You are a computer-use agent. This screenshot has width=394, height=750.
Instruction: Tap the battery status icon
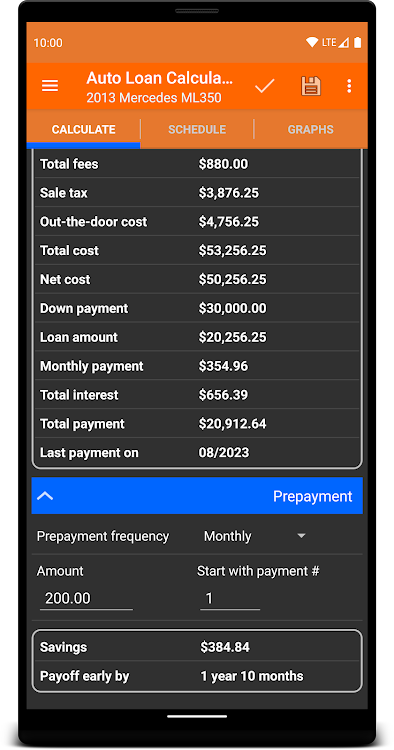(357, 43)
